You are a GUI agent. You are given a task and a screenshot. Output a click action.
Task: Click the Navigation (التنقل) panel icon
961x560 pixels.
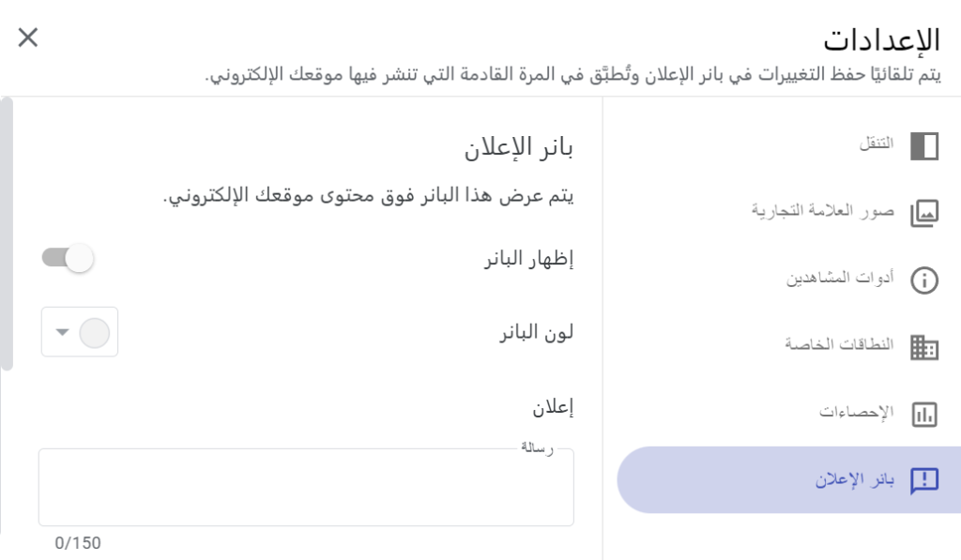(924, 146)
